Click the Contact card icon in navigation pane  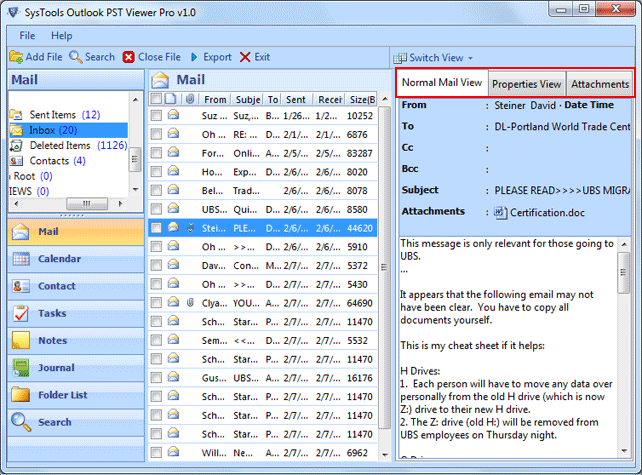(x=20, y=286)
